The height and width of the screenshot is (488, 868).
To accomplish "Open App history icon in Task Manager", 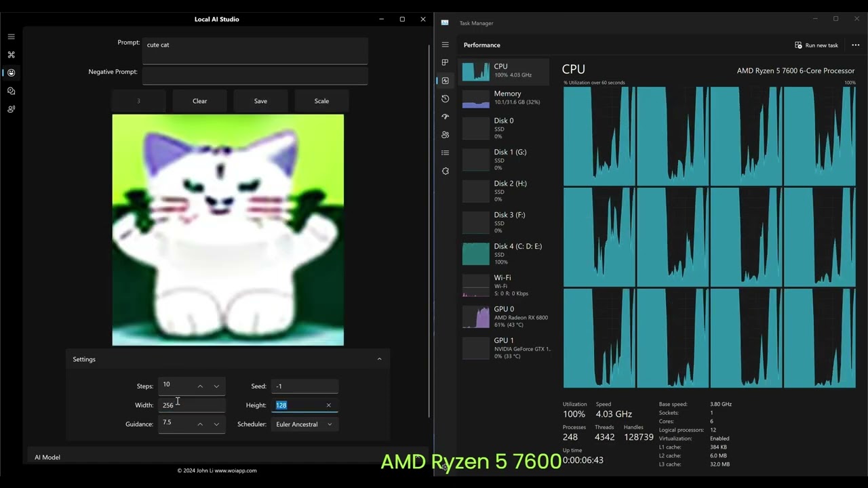I will (x=445, y=99).
